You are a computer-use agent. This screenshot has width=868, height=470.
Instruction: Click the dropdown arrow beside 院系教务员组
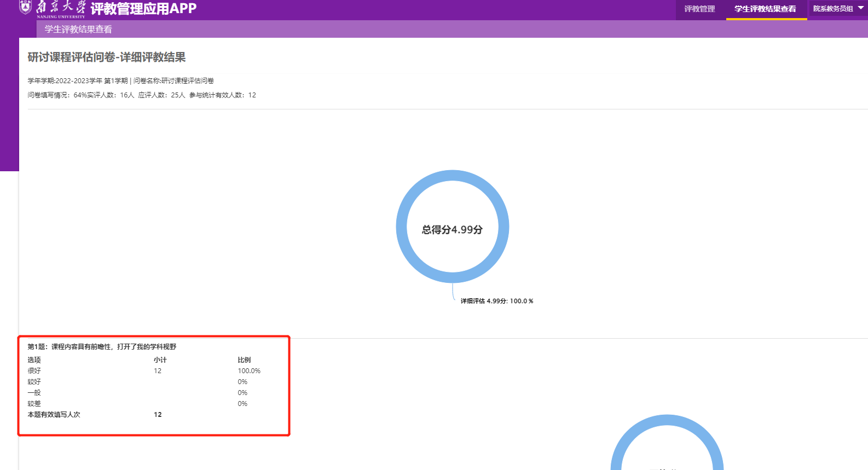click(860, 8)
